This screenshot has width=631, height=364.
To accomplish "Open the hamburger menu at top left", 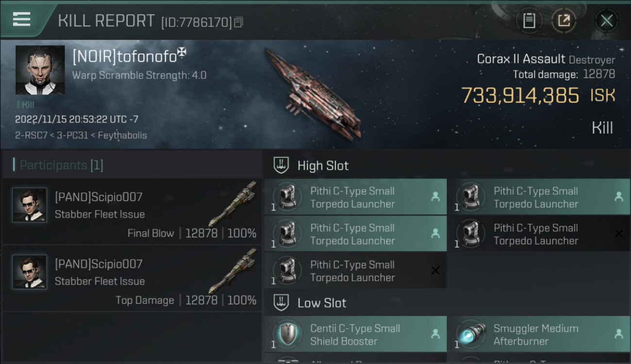I will (22, 19).
